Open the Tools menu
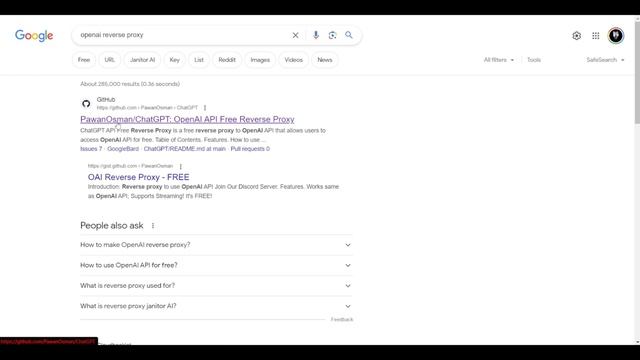640x360 pixels. click(x=534, y=60)
